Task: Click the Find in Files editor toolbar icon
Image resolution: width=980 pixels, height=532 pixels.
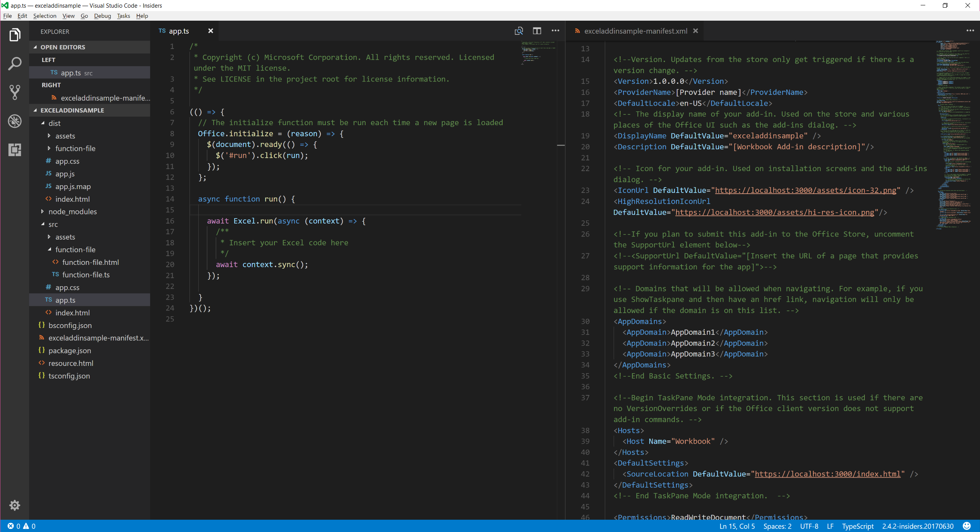Action: (519, 31)
